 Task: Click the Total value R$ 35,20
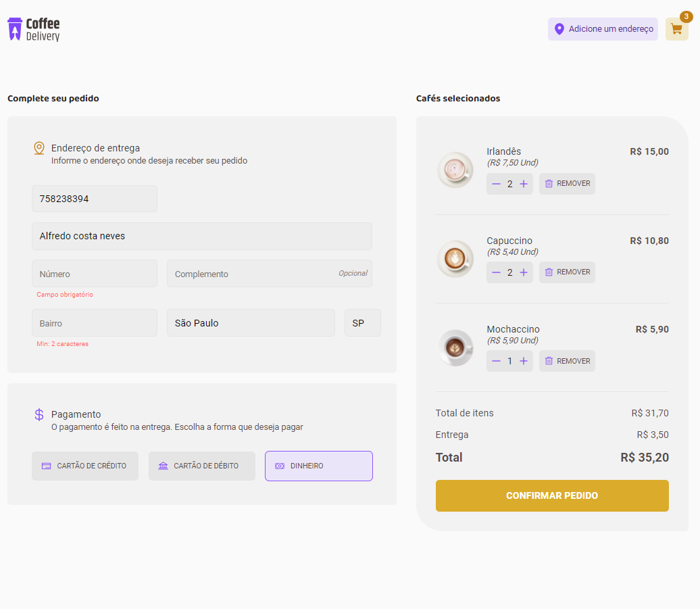(645, 458)
